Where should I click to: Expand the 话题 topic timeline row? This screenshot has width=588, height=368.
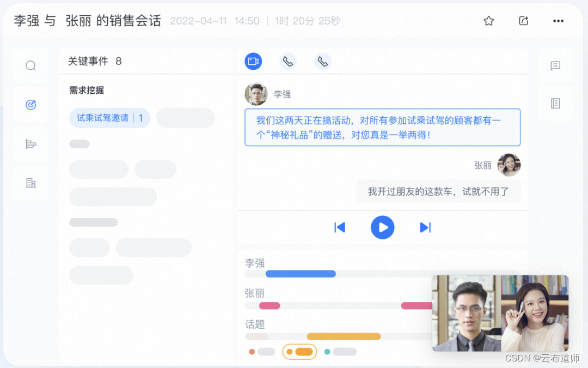pyautogui.click(x=255, y=324)
